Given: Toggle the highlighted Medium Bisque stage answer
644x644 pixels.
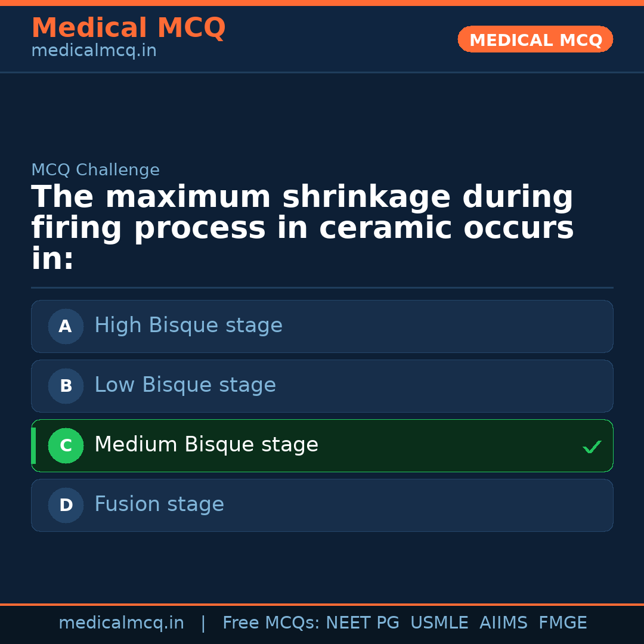Looking at the screenshot, I should click(322, 445).
